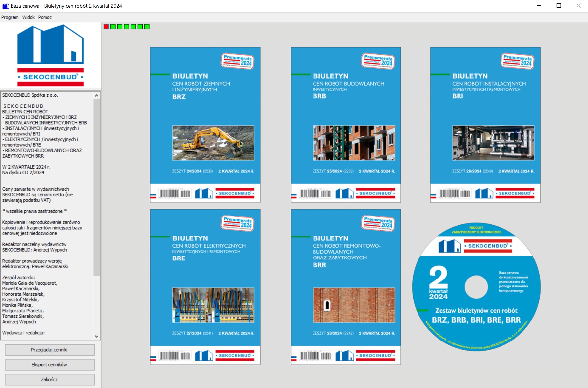Click the Prenumerata 2024 badge on BRI cover
This screenshot has width=588, height=388.
(x=518, y=61)
